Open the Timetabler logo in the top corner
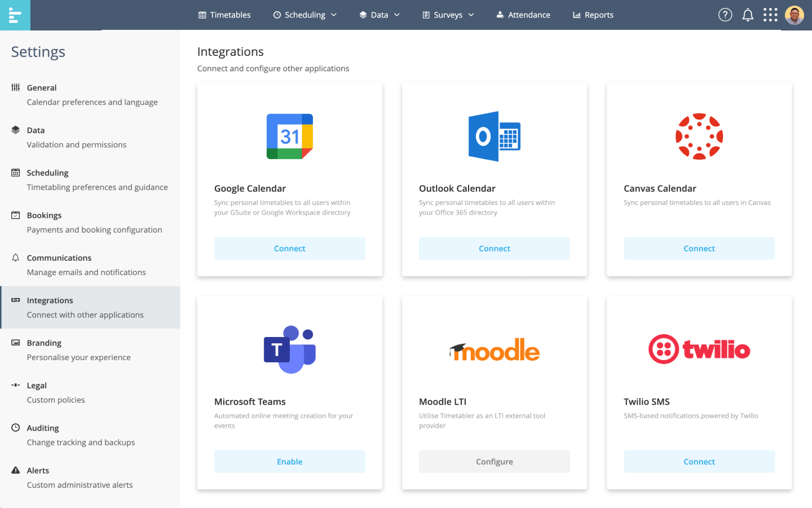This screenshot has width=812, height=508. (15, 15)
